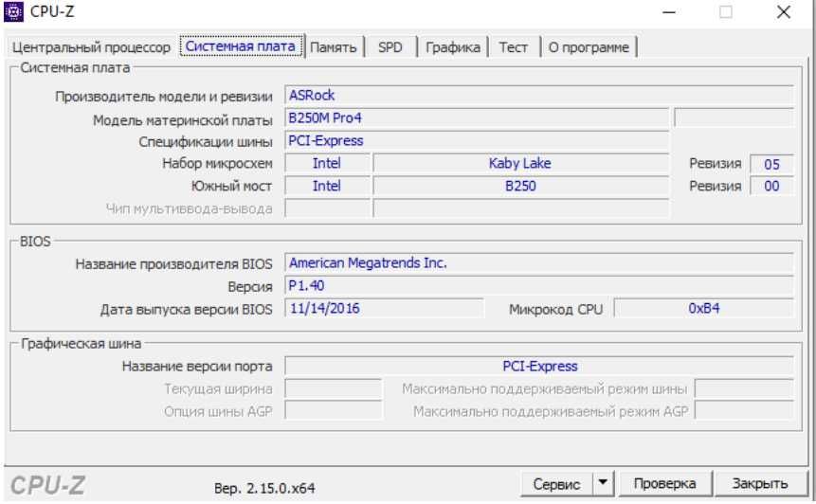Click the B250M Pro4 model field
Image resolution: width=816 pixels, height=504 pixels.
[x=477, y=118]
